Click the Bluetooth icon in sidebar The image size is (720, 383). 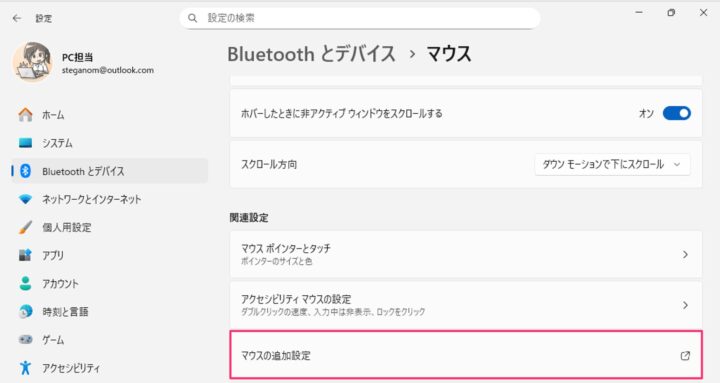click(x=26, y=171)
